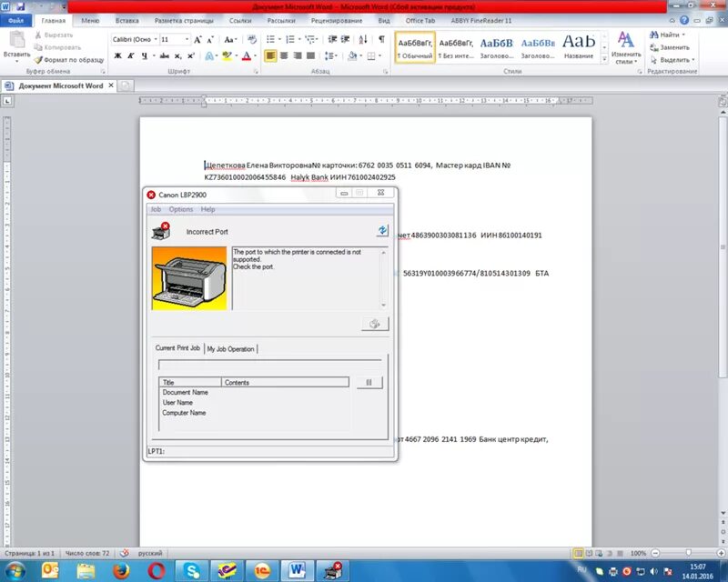
Task: Toggle Underline formatting in Word ribbon
Action: (x=145, y=55)
